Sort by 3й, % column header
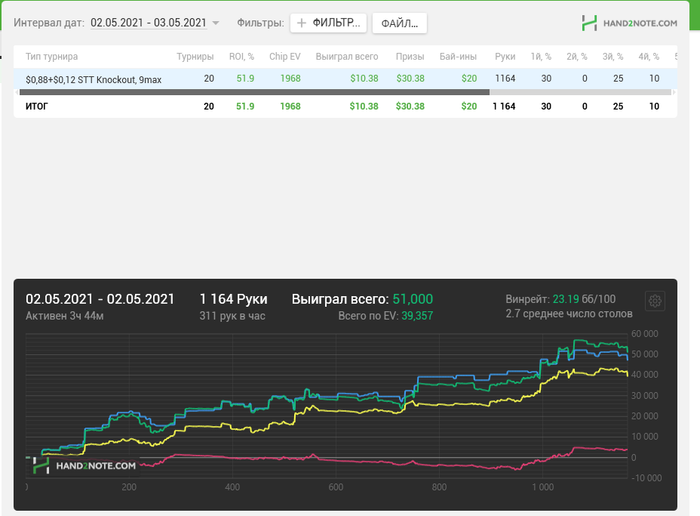 coord(612,57)
